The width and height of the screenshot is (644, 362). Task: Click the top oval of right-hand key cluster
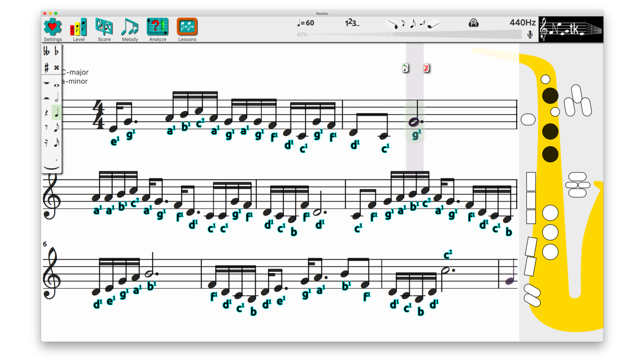click(x=577, y=177)
